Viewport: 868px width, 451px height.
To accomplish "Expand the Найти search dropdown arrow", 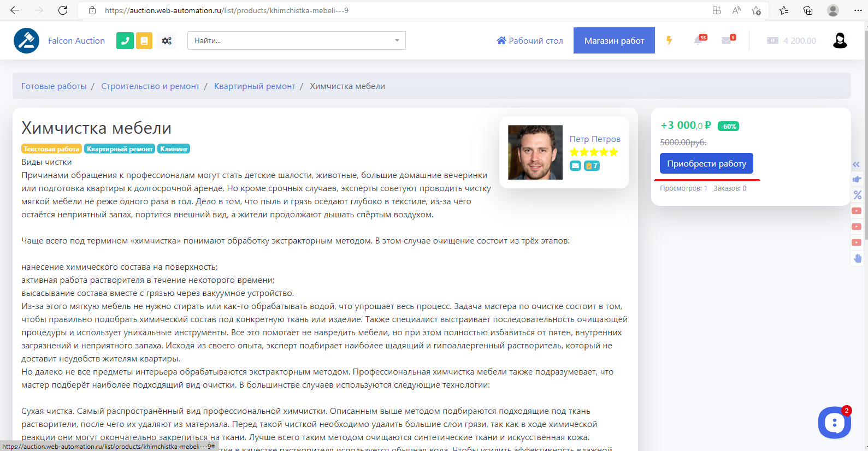I will 397,40.
